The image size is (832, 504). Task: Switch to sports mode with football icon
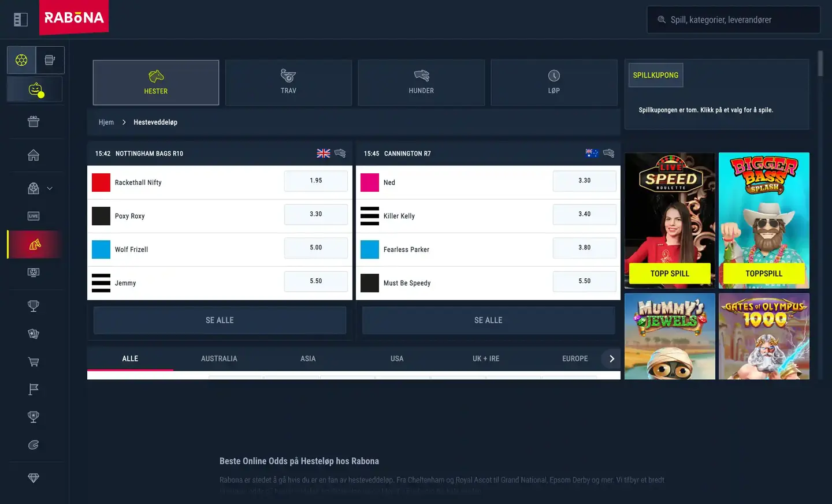pyautogui.click(x=21, y=60)
